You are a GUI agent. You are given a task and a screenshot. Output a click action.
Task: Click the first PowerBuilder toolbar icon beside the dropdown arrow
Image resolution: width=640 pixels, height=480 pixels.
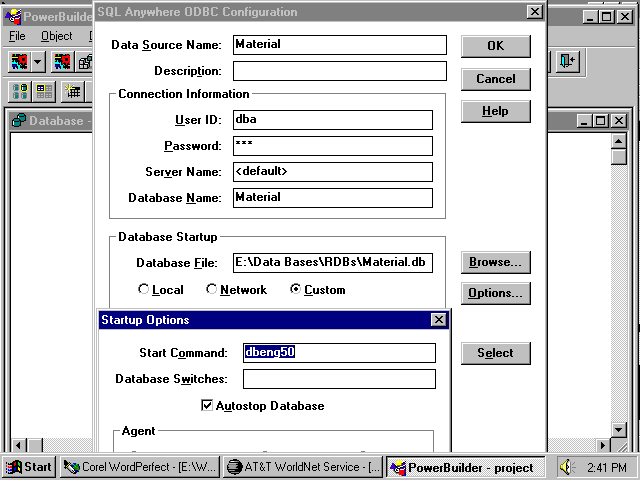(19, 62)
